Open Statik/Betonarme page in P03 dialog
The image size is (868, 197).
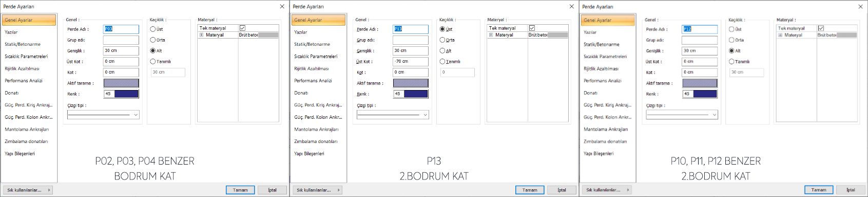pyautogui.click(x=29, y=45)
